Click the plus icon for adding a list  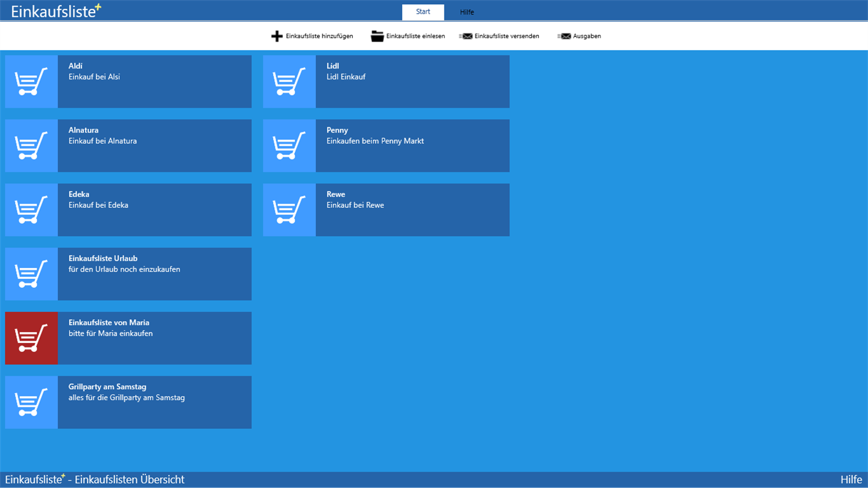277,36
